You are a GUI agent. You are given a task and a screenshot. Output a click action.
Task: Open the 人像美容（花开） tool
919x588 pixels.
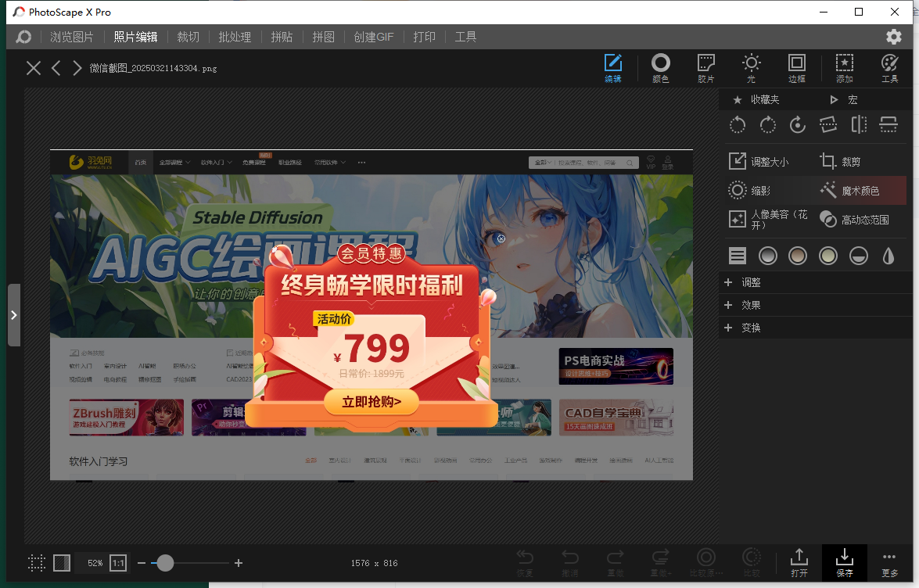click(x=769, y=220)
